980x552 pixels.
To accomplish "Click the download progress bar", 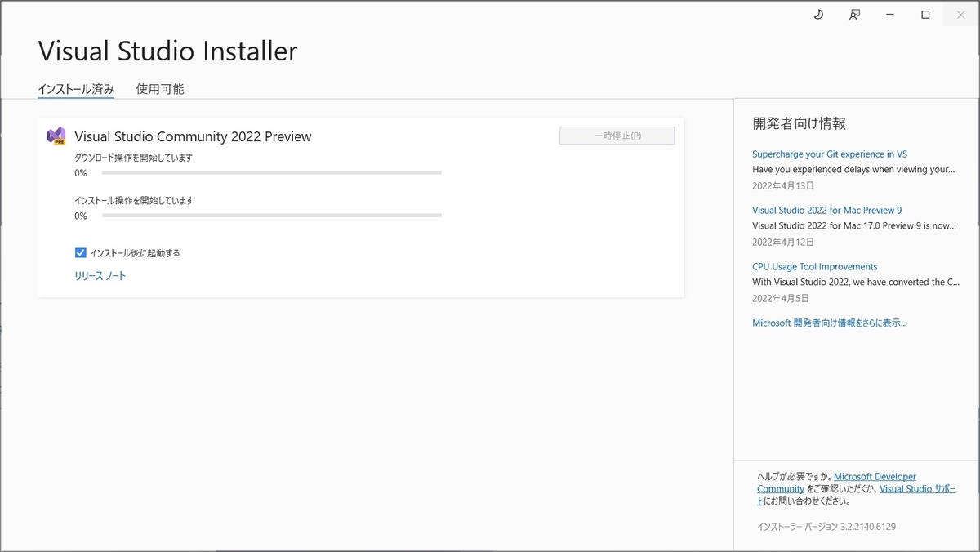I will pyautogui.click(x=272, y=173).
